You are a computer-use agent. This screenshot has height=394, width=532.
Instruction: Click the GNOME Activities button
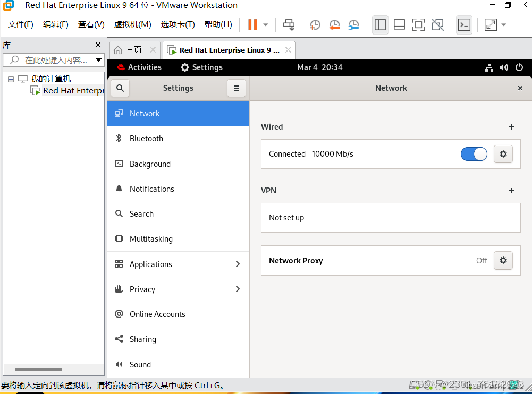(x=139, y=67)
